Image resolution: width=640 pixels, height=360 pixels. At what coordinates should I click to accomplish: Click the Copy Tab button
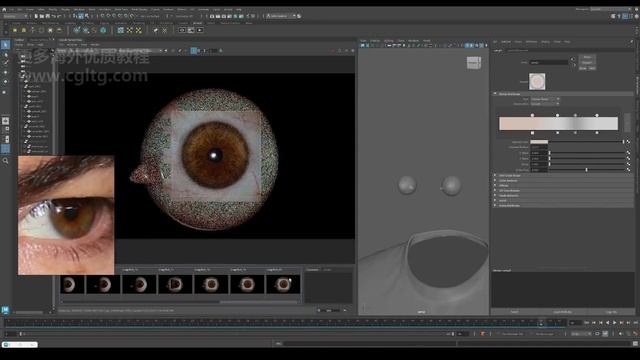pyautogui.click(x=611, y=312)
